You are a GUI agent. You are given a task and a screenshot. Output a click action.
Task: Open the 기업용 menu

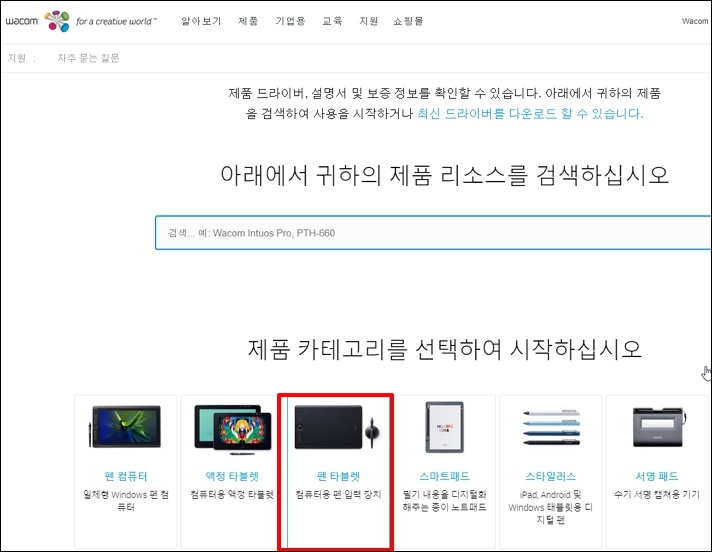(x=290, y=21)
